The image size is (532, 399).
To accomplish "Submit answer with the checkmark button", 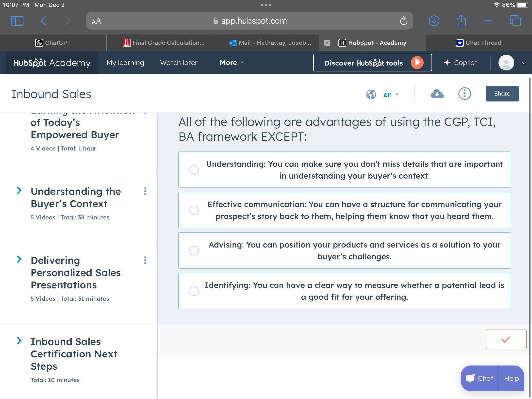I will (506, 339).
